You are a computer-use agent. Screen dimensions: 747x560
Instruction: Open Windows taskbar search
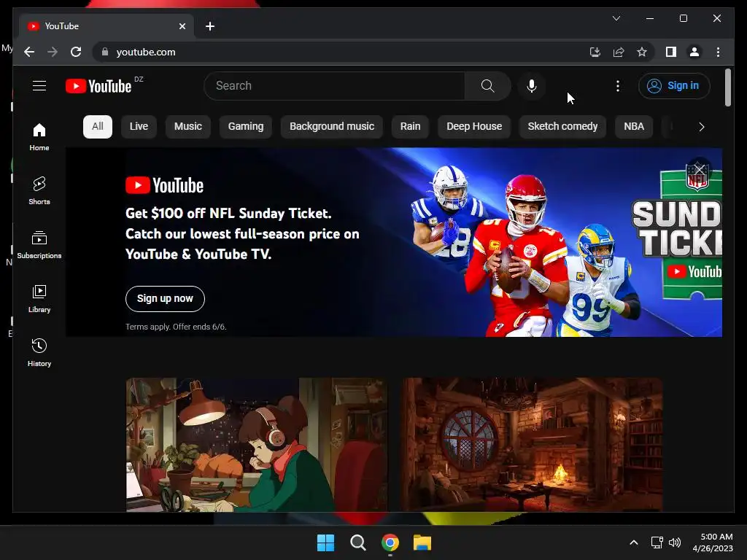point(357,542)
